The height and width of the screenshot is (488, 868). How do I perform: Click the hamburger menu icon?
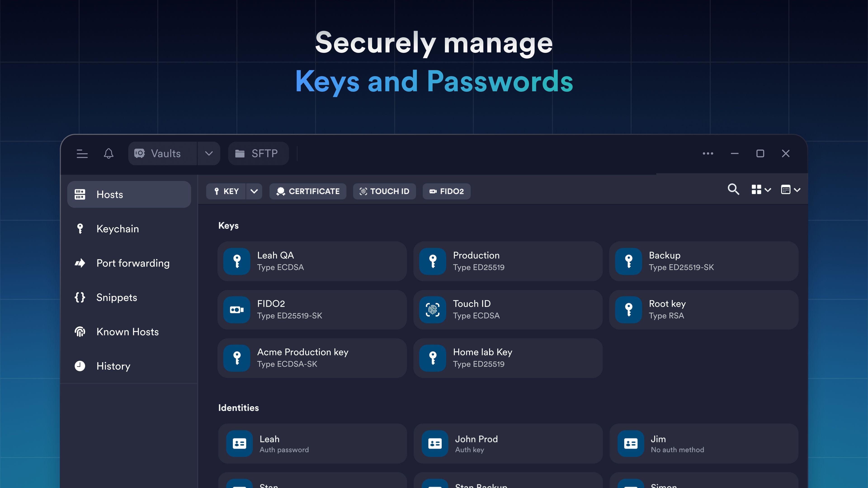point(82,154)
